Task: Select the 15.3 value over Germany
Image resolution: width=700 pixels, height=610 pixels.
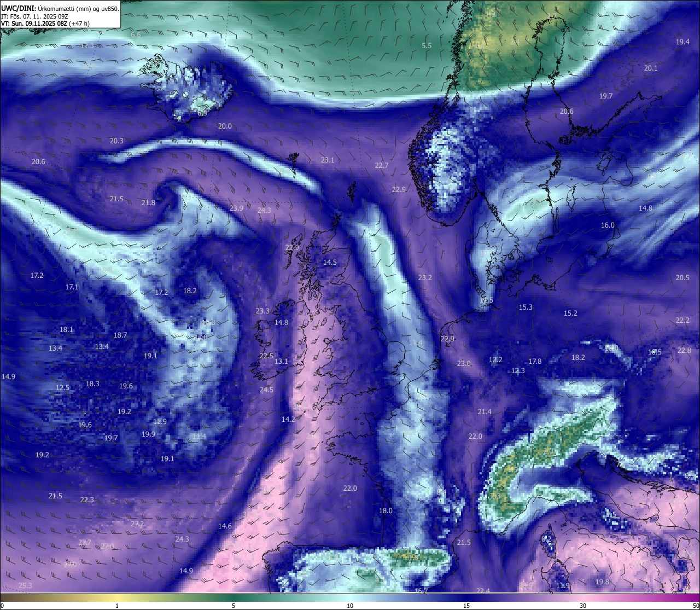Action: 526,307
